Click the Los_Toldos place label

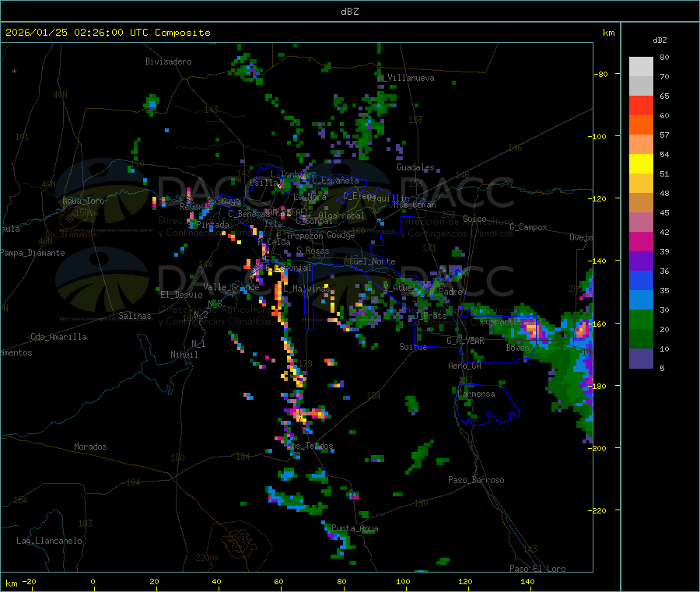(310, 446)
